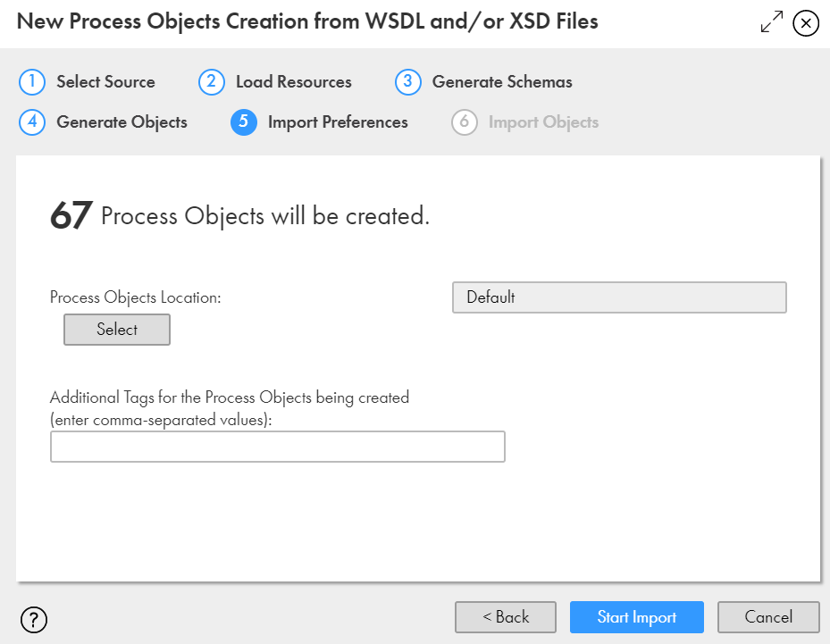Viewport: 830px width, 644px height.
Task: Close the dialog with the X icon
Action: [x=806, y=22]
